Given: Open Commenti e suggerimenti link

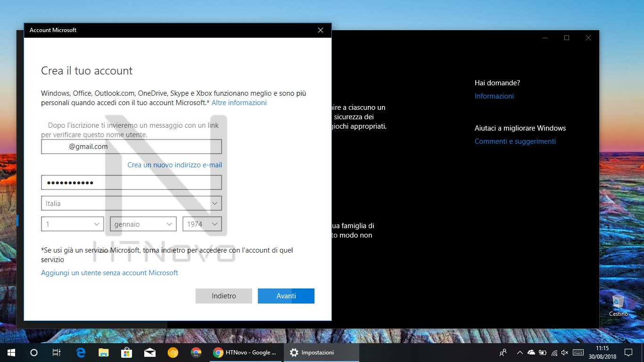Looking at the screenshot, I should (515, 141).
